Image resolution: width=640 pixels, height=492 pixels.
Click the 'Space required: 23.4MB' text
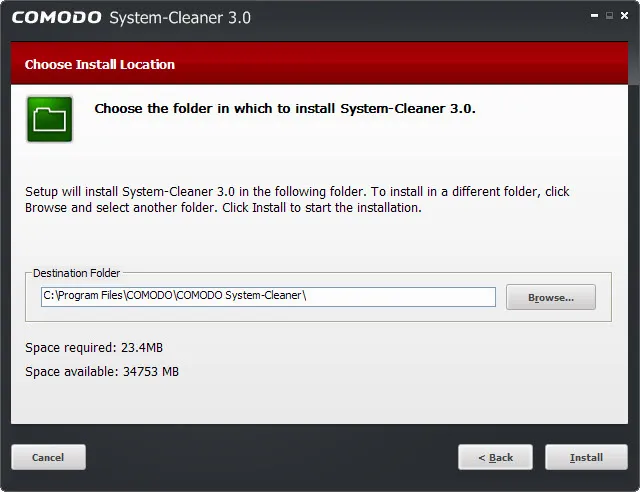click(x=94, y=348)
